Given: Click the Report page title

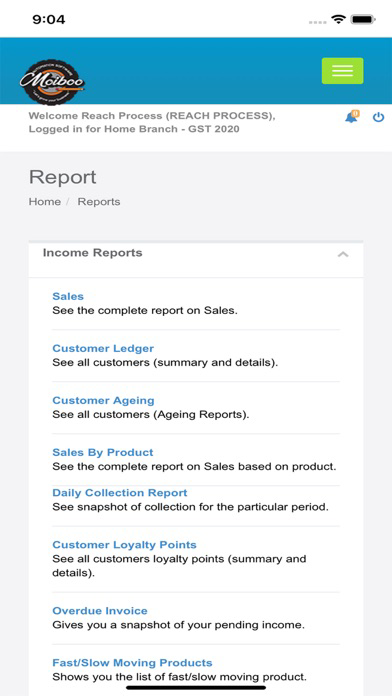Looking at the screenshot, I should pos(63,178).
